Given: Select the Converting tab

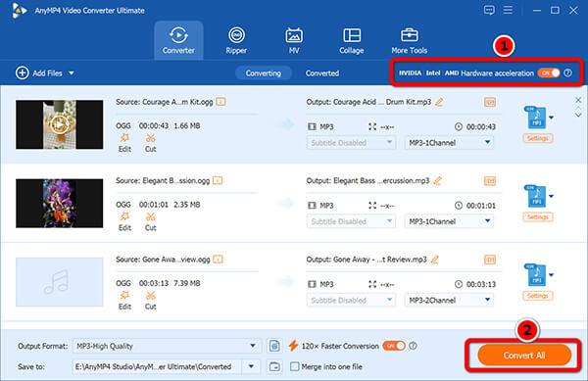Looking at the screenshot, I should tap(264, 73).
